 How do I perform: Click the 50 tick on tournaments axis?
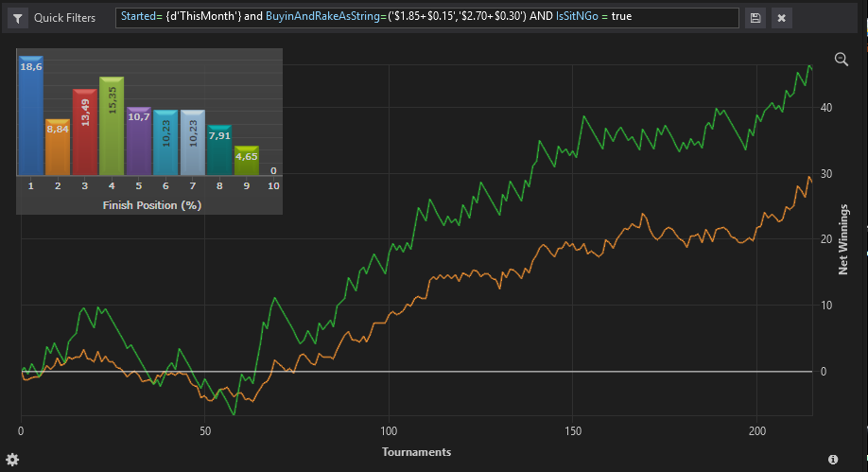click(x=205, y=431)
